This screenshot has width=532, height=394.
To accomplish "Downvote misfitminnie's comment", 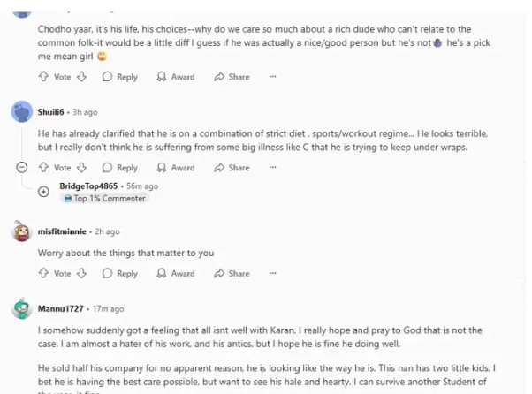I will [x=81, y=273].
